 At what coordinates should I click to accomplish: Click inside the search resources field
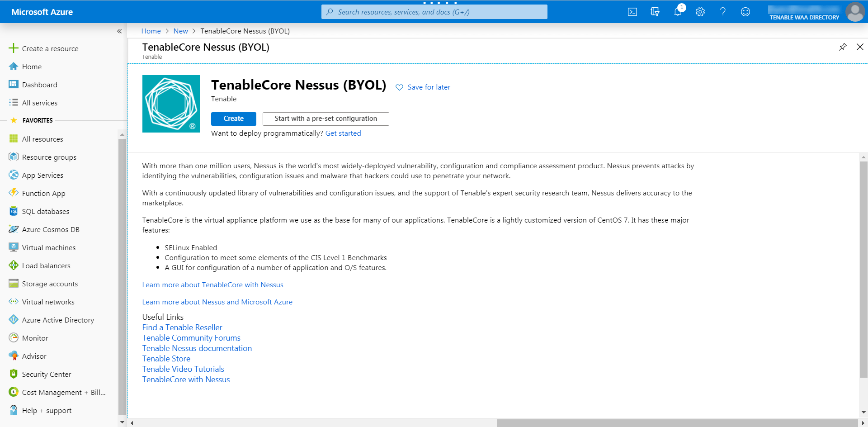pos(434,12)
